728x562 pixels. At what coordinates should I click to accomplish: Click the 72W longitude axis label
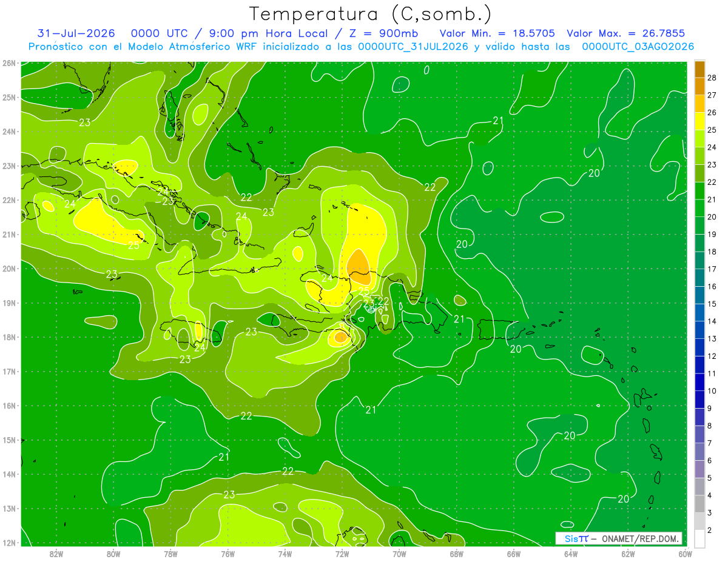coord(342,553)
